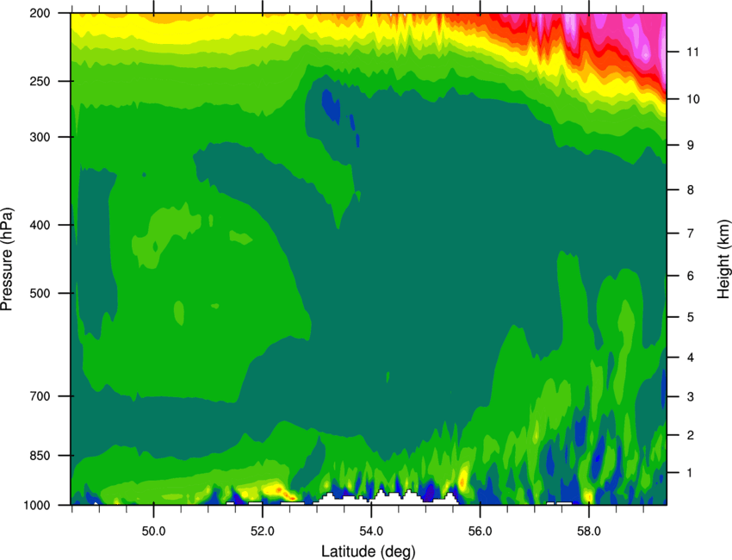Click height tick label 8
This screenshot has height=560, width=732.
(690, 190)
